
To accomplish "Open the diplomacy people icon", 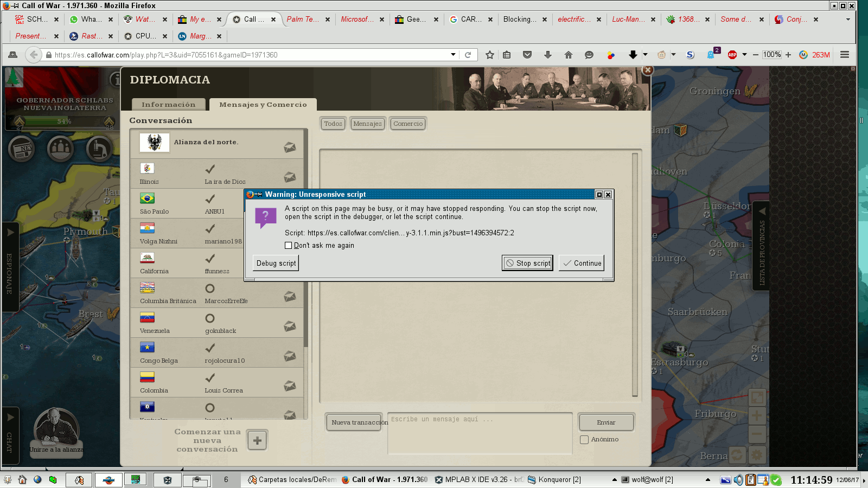I will (60, 149).
